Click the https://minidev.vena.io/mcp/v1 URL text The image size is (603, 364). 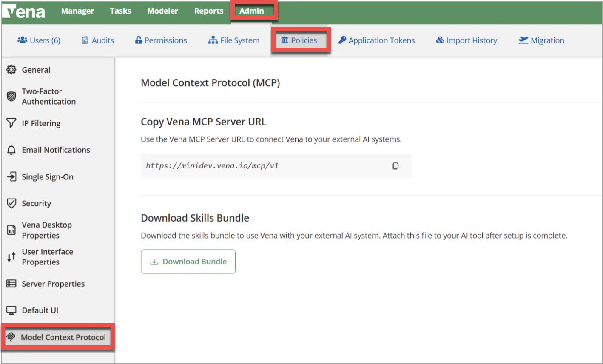[212, 165]
